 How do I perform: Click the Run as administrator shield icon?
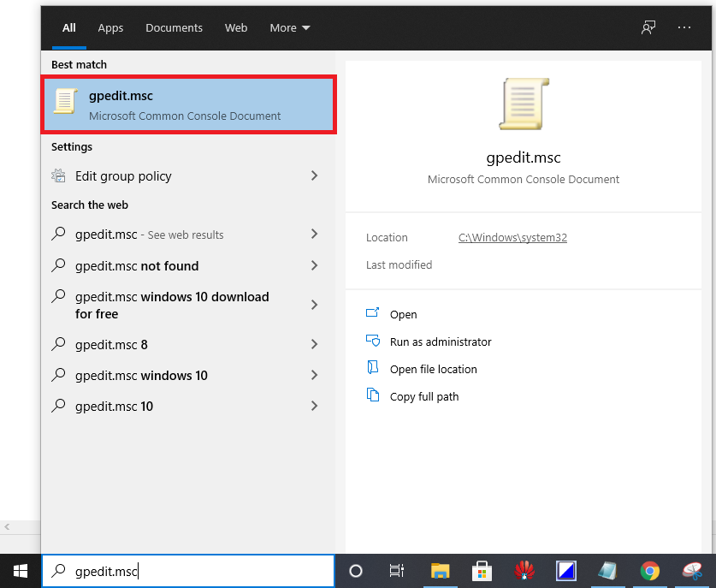[373, 341]
